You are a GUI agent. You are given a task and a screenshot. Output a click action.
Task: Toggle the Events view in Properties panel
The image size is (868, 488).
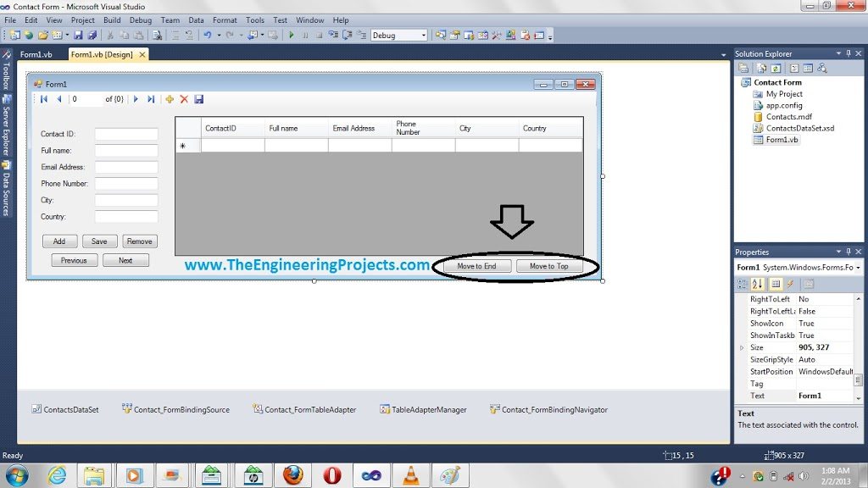(x=789, y=284)
